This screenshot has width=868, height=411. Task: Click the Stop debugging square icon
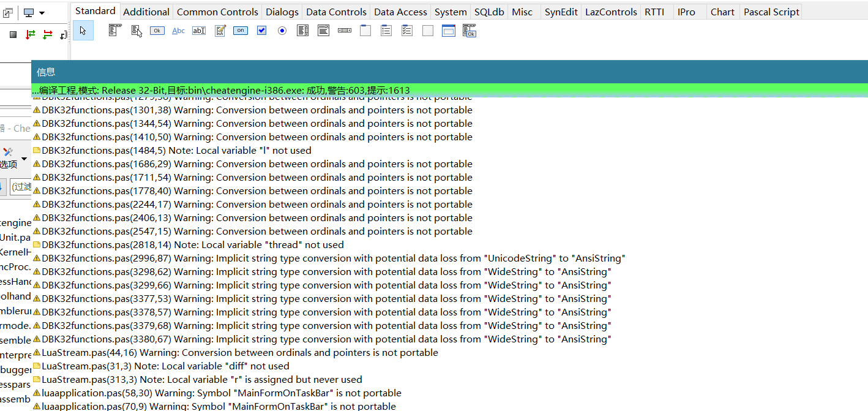[13, 35]
